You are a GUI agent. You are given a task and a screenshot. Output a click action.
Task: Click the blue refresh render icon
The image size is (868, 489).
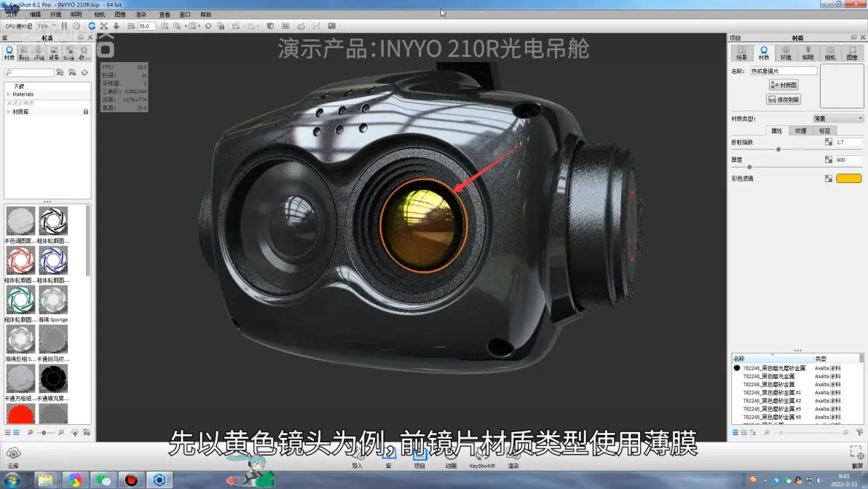(x=91, y=26)
